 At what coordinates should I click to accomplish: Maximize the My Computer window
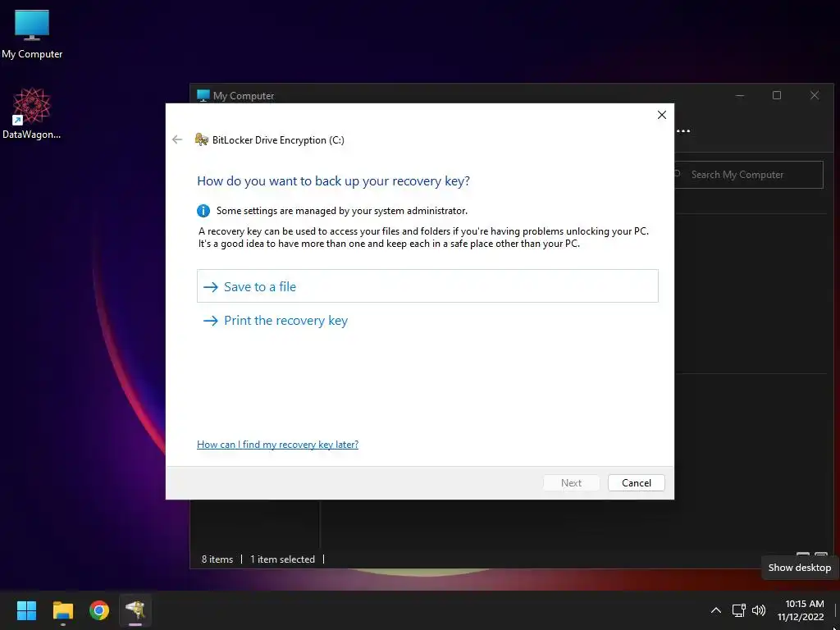coord(777,95)
